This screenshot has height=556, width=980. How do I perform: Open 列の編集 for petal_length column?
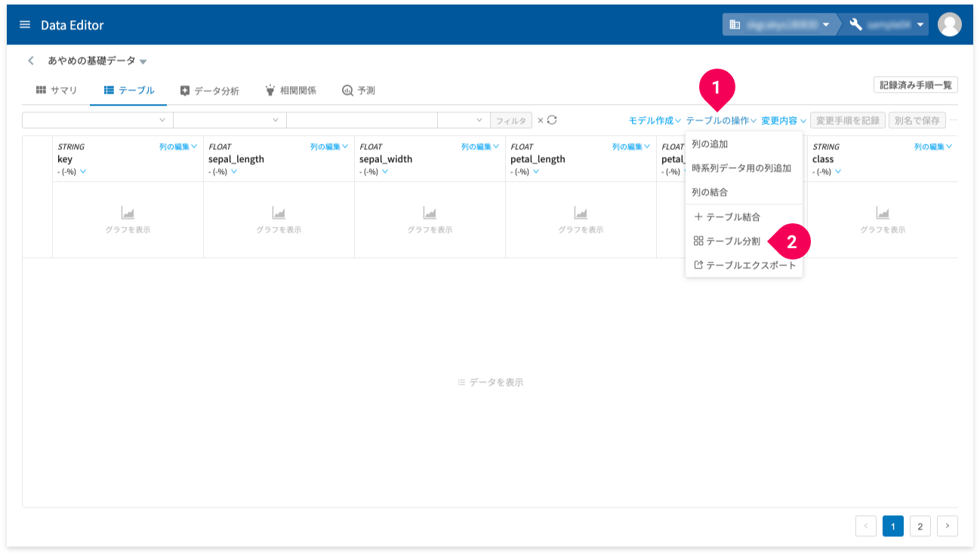(631, 146)
